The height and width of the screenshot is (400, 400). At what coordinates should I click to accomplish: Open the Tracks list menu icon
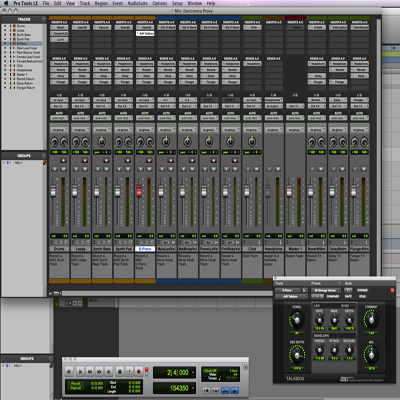(x=44, y=19)
